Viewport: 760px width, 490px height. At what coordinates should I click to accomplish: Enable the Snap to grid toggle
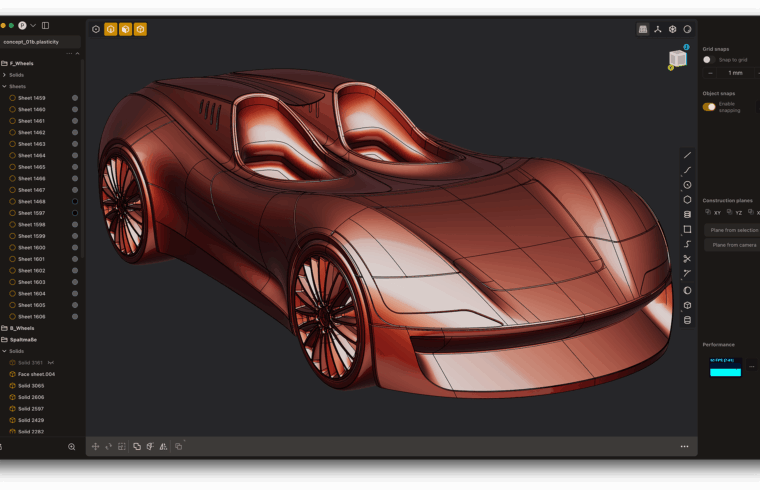[x=708, y=60]
